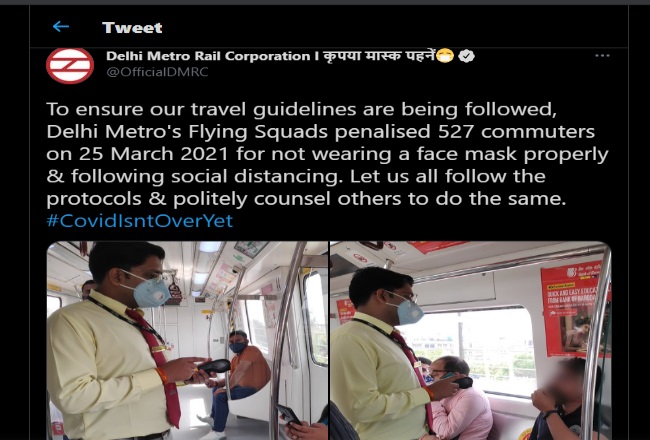
Task: Open right photo with seated passengers
Action: point(471,340)
